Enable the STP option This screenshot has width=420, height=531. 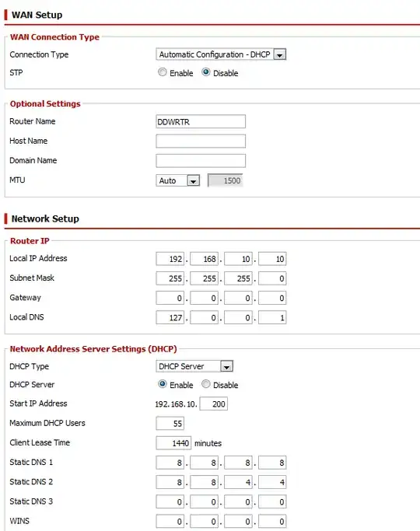pos(163,72)
